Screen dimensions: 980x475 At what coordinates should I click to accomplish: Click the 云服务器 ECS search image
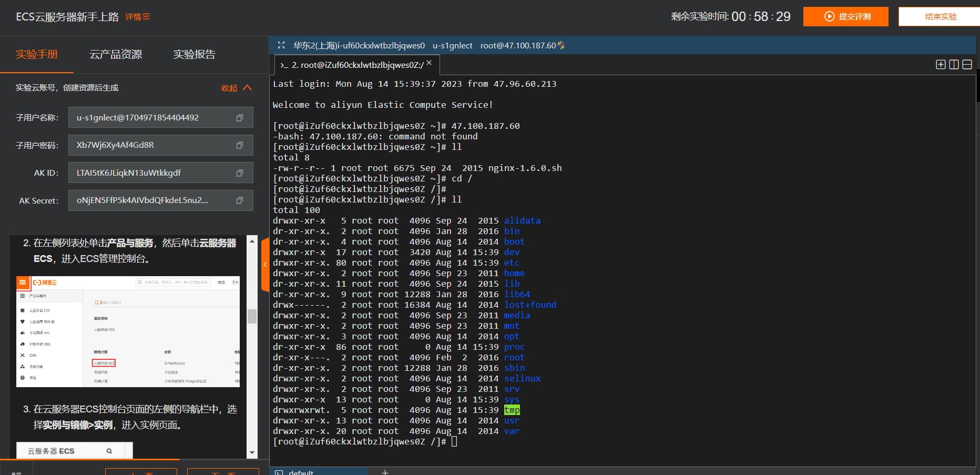click(x=74, y=451)
